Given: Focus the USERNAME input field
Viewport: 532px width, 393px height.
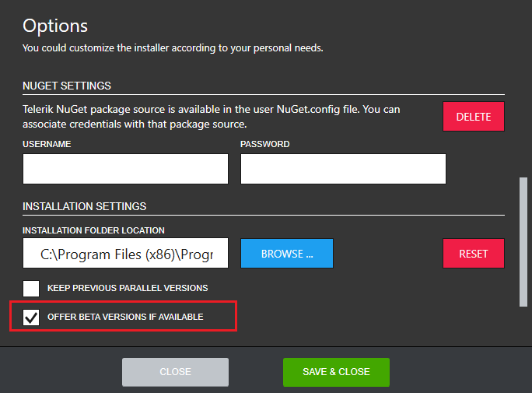Looking at the screenshot, I should point(125,169).
